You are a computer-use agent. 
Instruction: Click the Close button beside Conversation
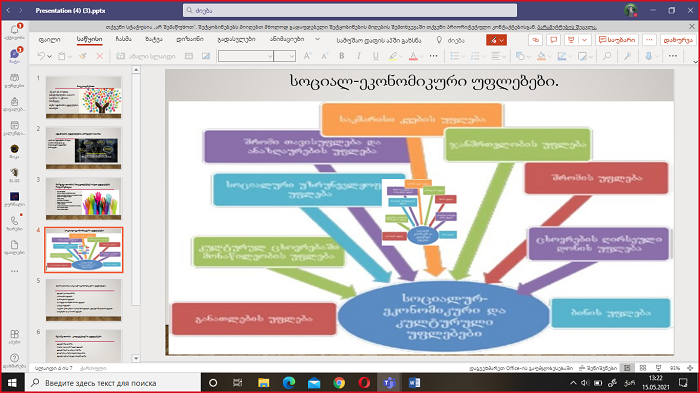coord(678,40)
